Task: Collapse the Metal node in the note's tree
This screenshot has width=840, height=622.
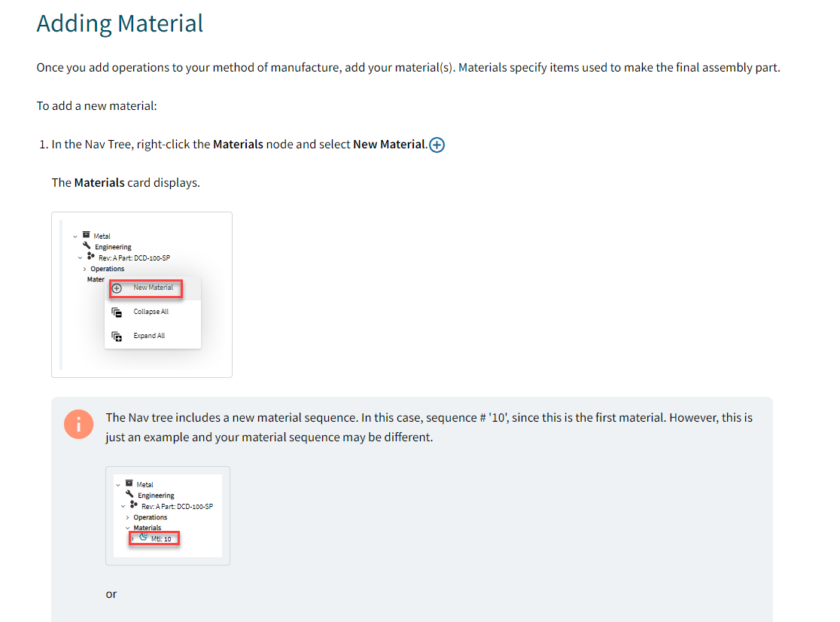Action: coord(118,485)
